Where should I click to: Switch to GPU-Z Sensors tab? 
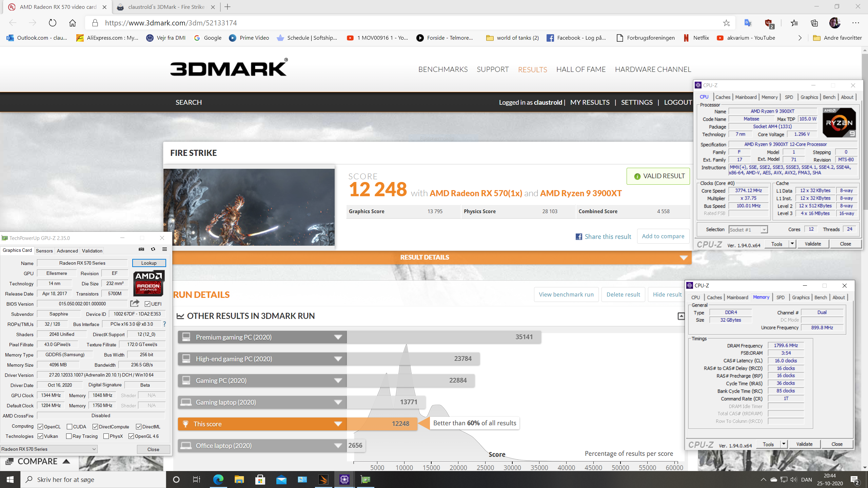click(44, 251)
